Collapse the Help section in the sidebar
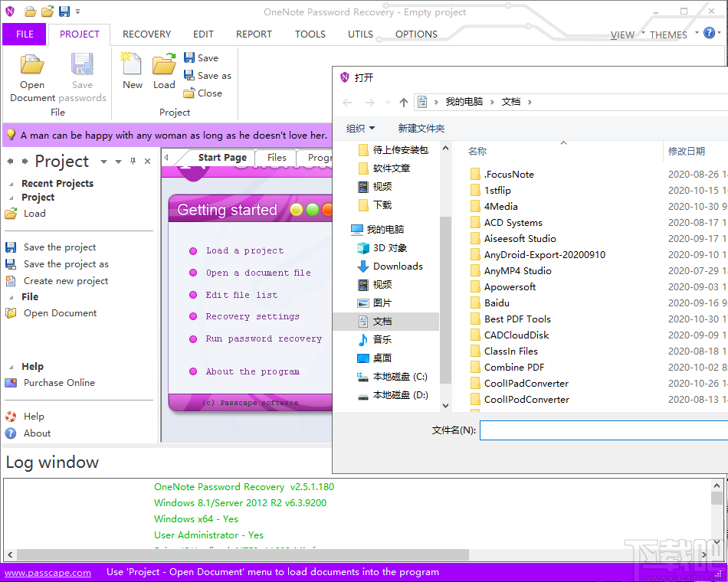728x582 pixels. tap(10, 366)
